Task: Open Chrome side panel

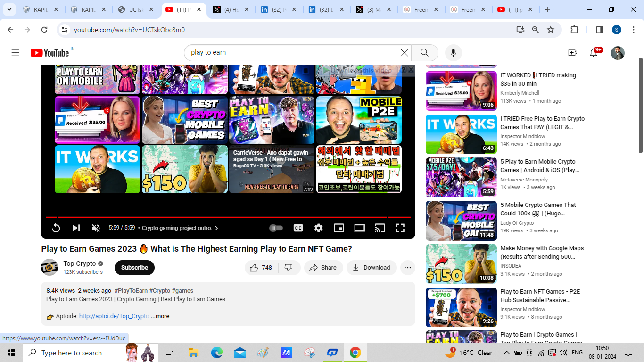Action: [x=600, y=30]
